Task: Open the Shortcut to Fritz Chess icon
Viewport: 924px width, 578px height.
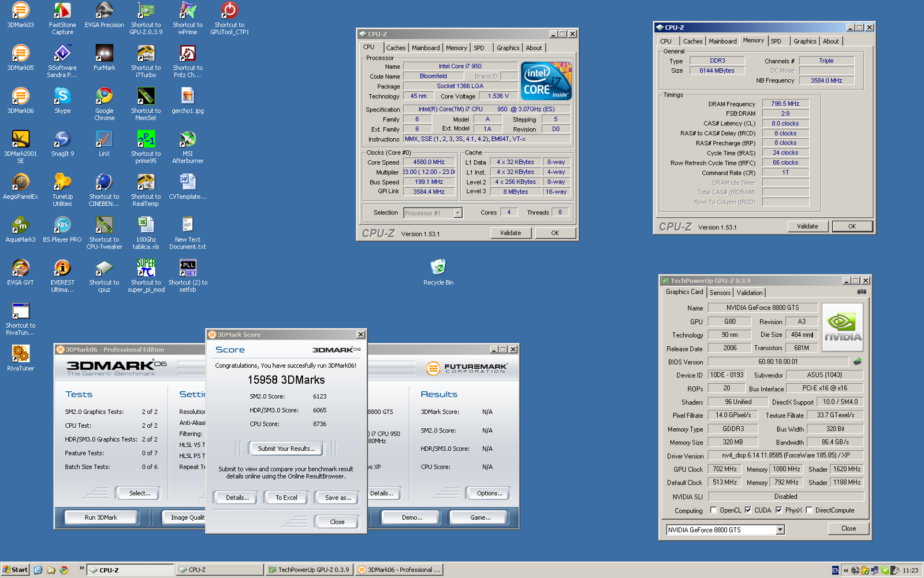Action: pyautogui.click(x=188, y=62)
